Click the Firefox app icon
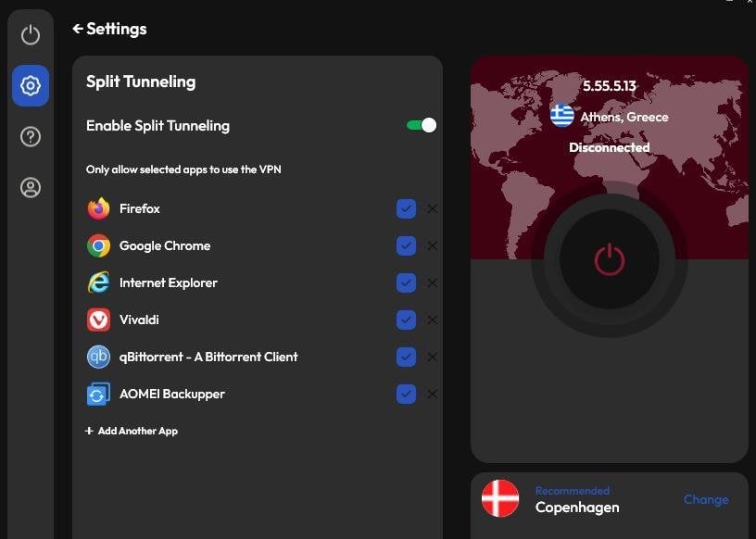The image size is (756, 539). pyautogui.click(x=98, y=208)
